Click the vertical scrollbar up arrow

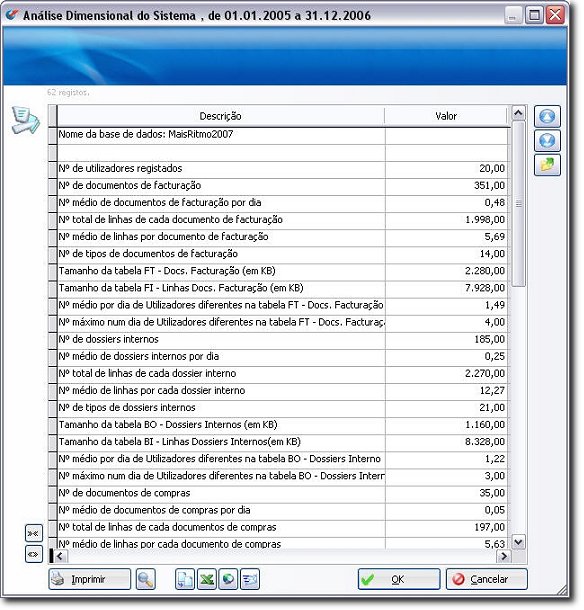[x=518, y=113]
